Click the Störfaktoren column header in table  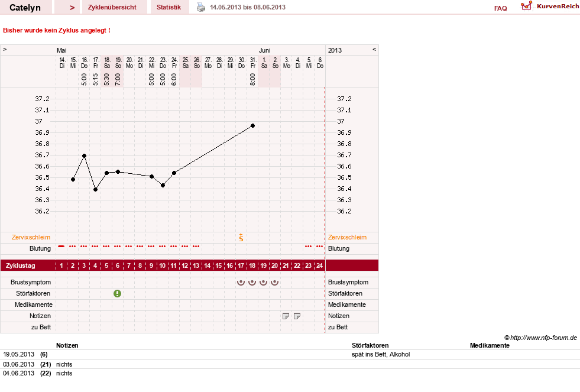[x=370, y=345]
